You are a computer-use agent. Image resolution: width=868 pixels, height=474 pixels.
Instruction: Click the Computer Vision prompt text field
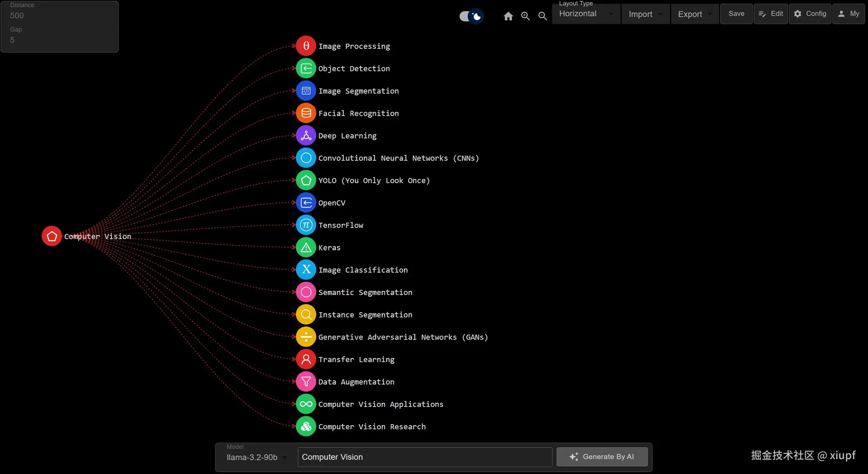pyautogui.click(x=425, y=457)
